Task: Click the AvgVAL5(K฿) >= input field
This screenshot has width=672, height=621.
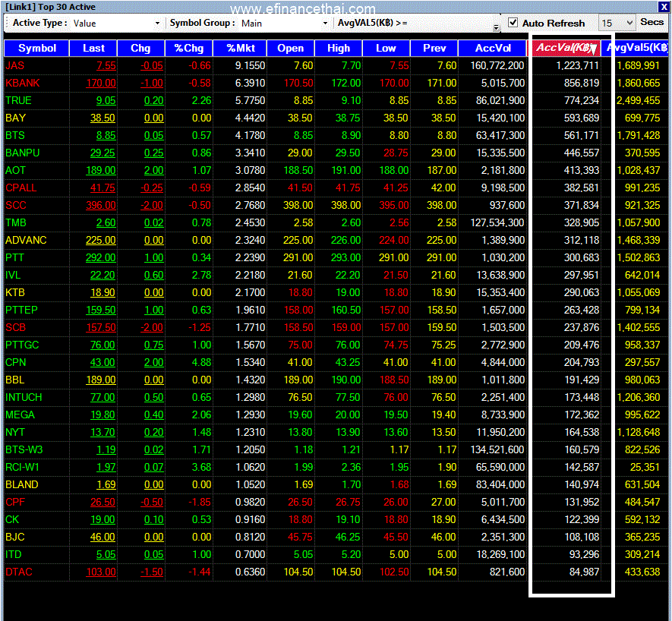Action: pyautogui.click(x=451, y=23)
